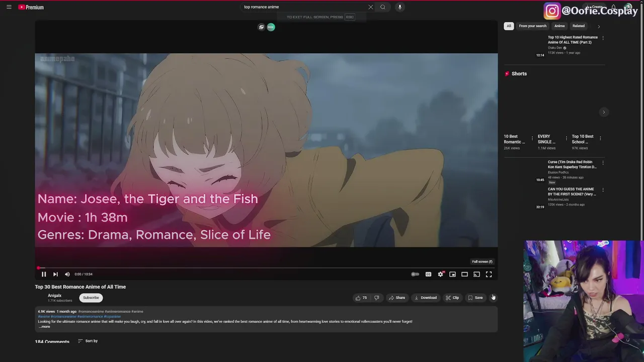Pause the video playback
This screenshot has width=644, height=362.
44,274
